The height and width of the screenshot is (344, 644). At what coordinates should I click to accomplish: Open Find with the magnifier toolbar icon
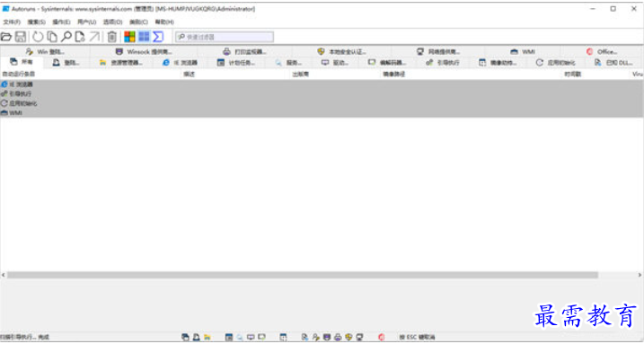click(66, 37)
